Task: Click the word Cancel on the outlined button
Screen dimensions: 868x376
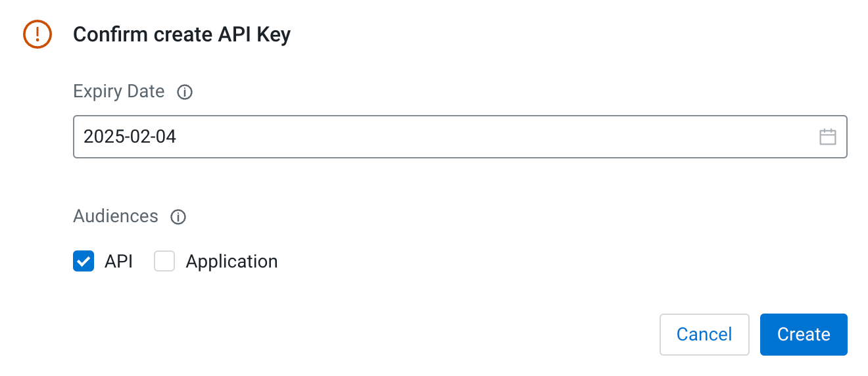Action: click(x=704, y=335)
